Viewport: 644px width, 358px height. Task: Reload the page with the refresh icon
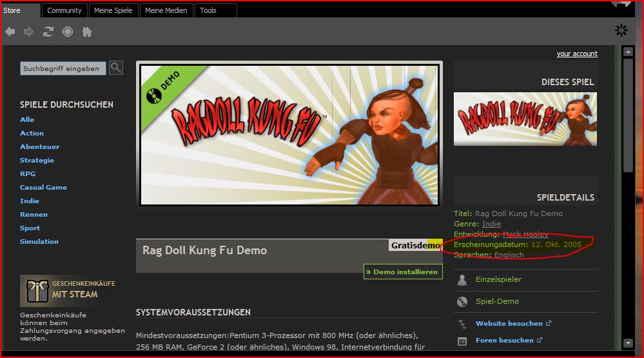48,32
